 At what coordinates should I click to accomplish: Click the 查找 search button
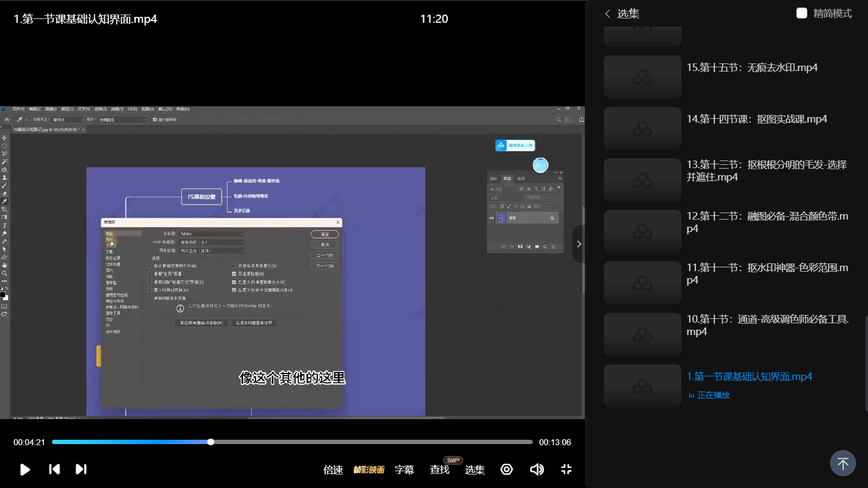click(439, 470)
